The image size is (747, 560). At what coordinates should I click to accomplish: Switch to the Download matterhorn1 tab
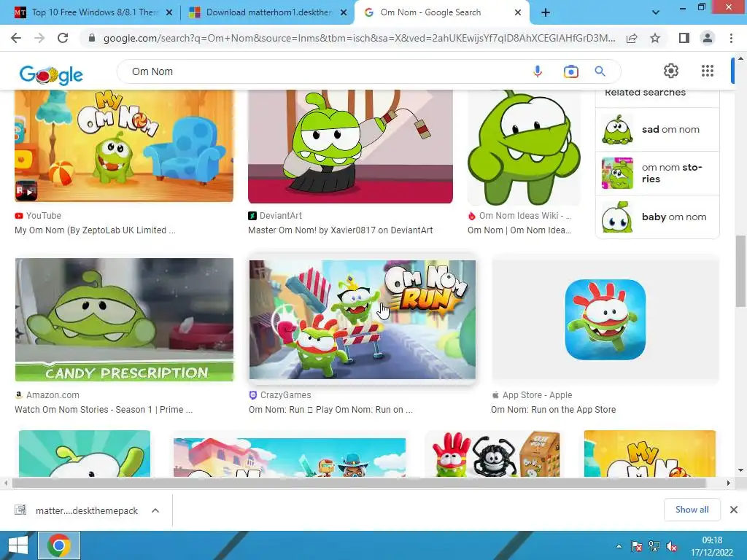tap(268, 12)
